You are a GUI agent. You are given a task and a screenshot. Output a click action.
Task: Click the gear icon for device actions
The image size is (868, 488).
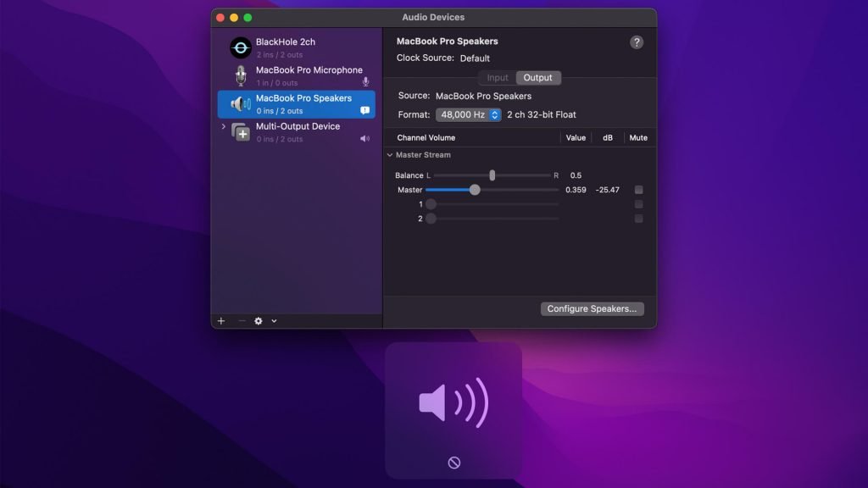(x=257, y=321)
